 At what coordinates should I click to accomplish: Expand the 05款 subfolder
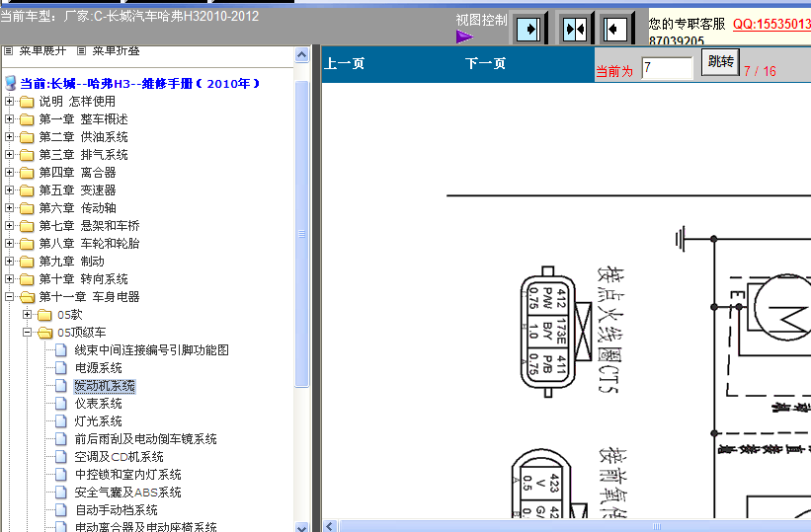pyautogui.click(x=28, y=314)
